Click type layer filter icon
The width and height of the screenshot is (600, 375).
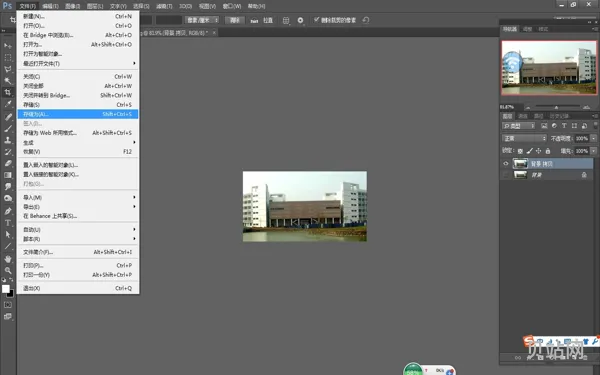[x=564, y=126]
